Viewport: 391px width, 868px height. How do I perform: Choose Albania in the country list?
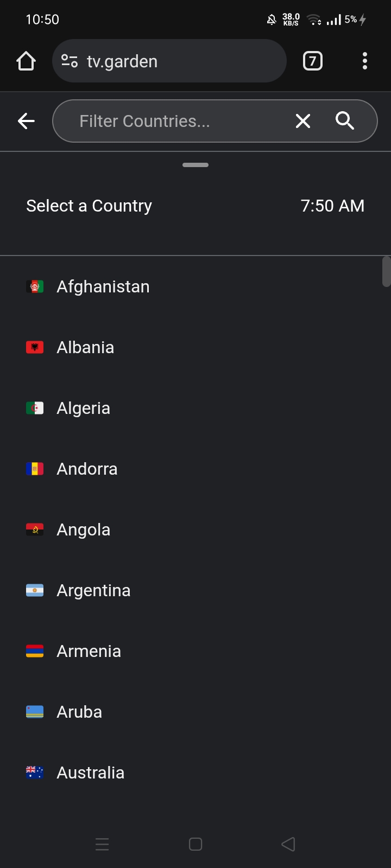pyautogui.click(x=86, y=347)
